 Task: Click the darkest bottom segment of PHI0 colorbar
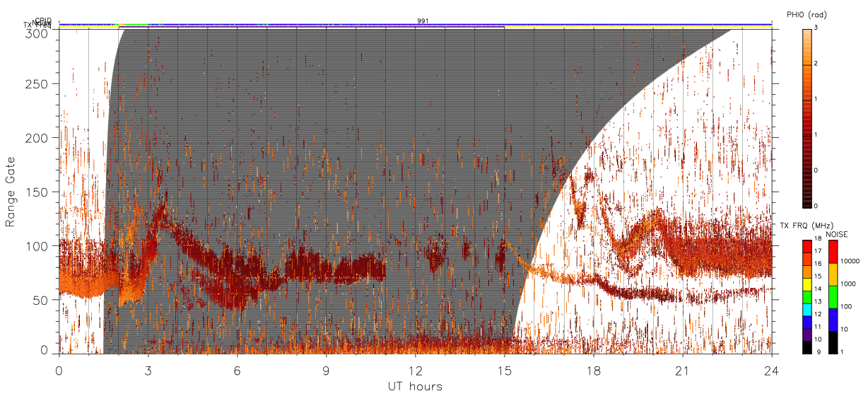807,205
